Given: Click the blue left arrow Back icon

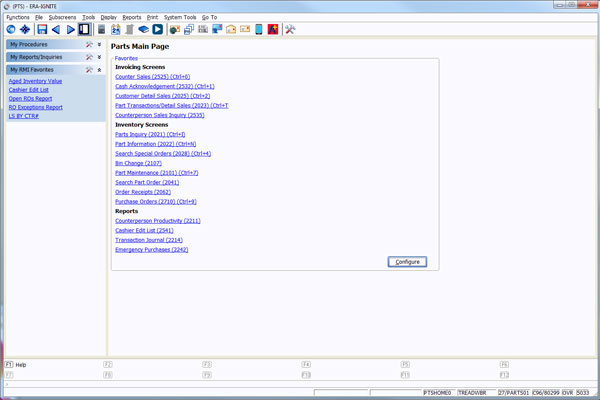Looking at the screenshot, I should point(56,30).
